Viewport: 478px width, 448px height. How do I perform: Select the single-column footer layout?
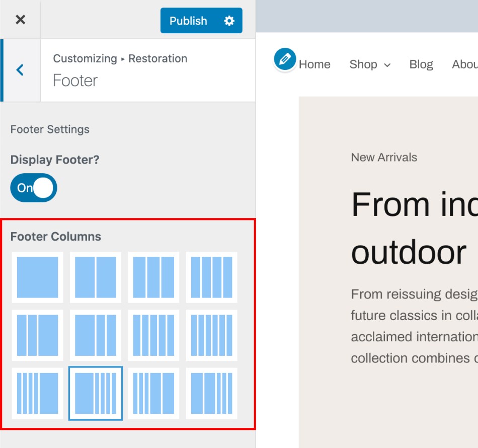click(x=37, y=277)
